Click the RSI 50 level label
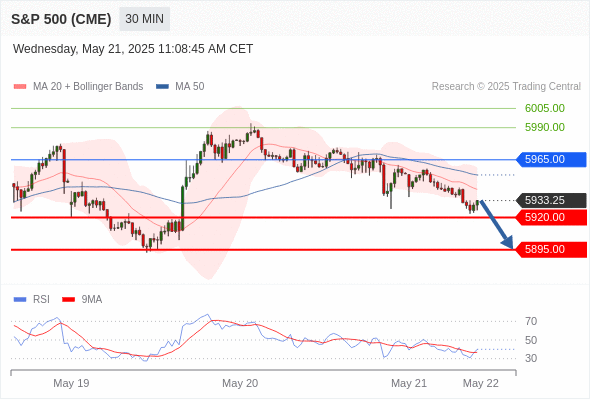590x400 pixels. (531, 340)
